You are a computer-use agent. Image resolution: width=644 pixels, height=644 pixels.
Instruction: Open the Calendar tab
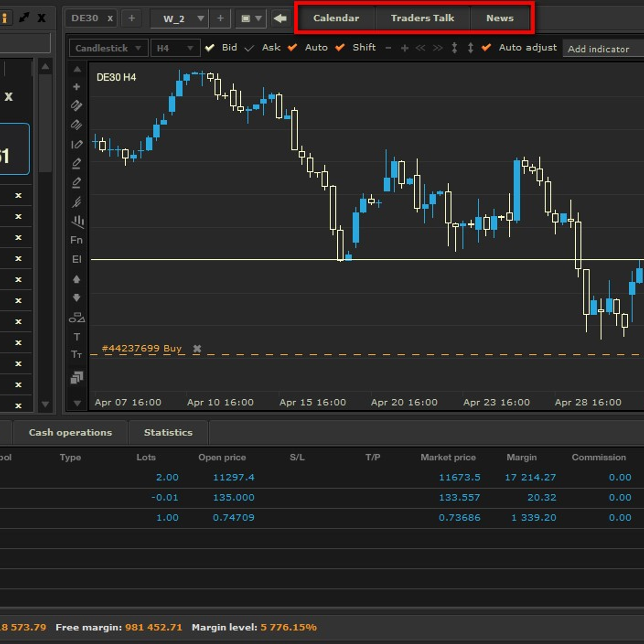[x=336, y=18]
